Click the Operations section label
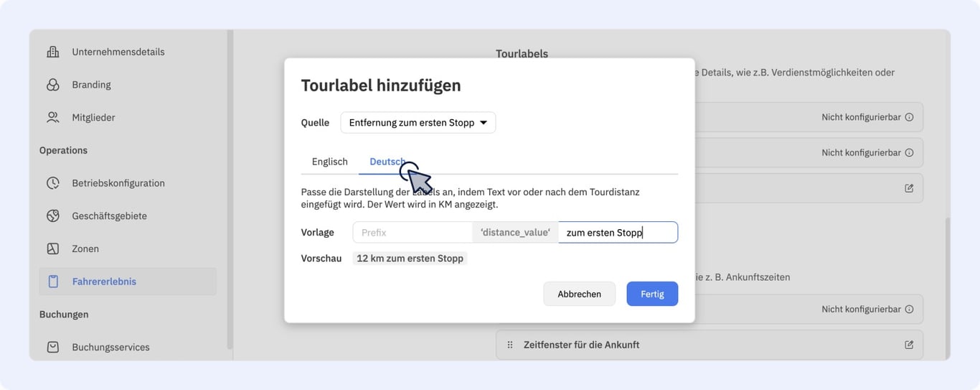The width and height of the screenshot is (980, 390). point(63,150)
